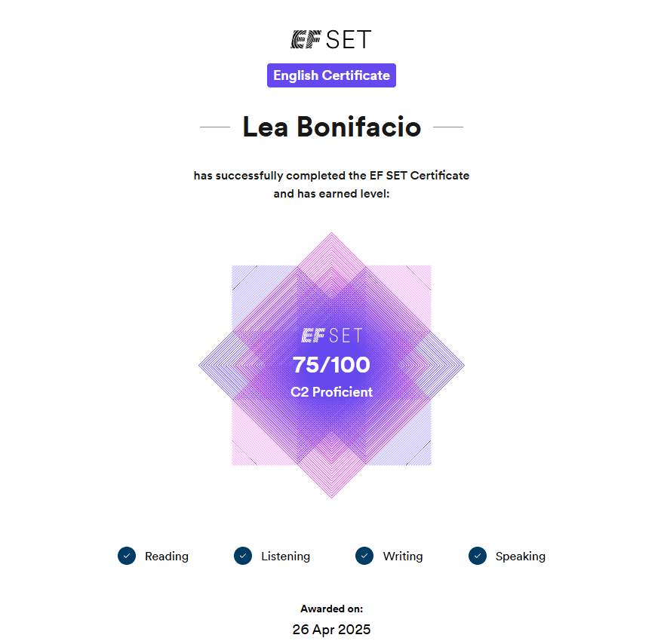
Task: Click the checkmark icon beside Writing
Action: coord(364,556)
